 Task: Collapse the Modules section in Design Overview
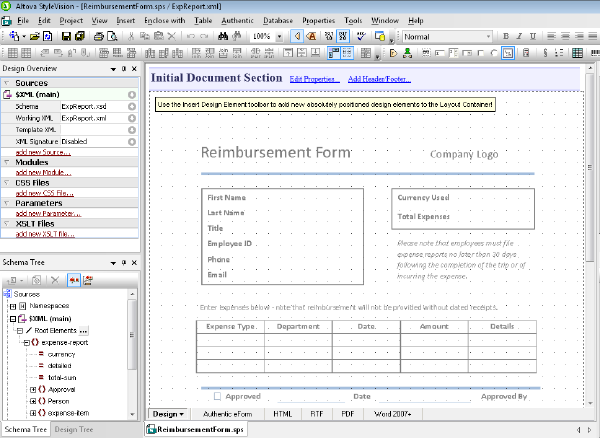7,161
